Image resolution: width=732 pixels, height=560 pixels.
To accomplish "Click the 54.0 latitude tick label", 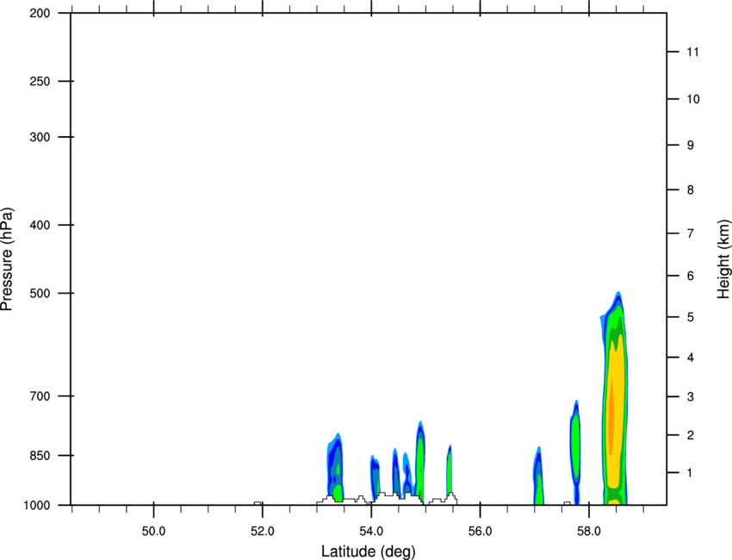I will pos(371,532).
